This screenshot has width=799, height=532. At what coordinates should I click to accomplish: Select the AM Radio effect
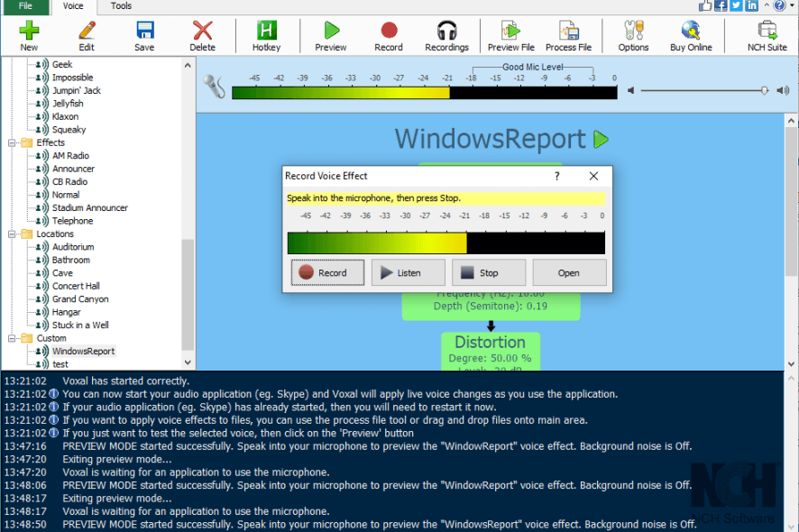(70, 155)
